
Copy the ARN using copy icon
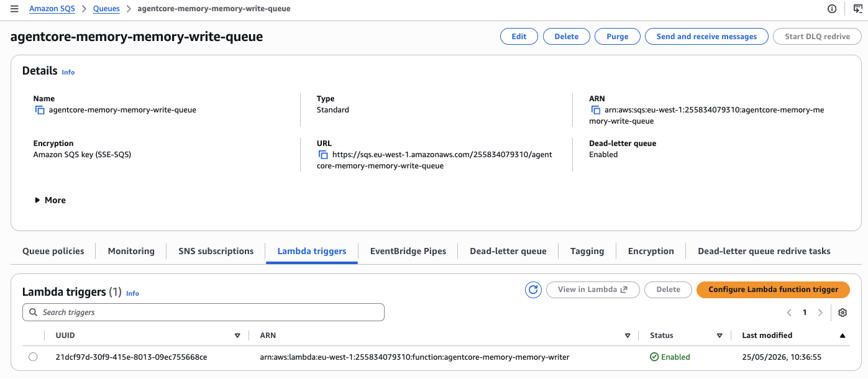(x=595, y=110)
